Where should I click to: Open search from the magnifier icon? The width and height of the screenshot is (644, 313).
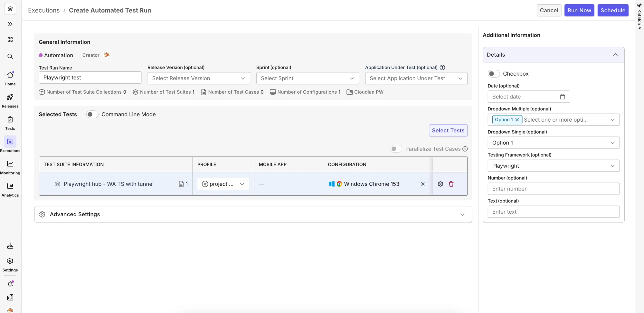(x=10, y=57)
